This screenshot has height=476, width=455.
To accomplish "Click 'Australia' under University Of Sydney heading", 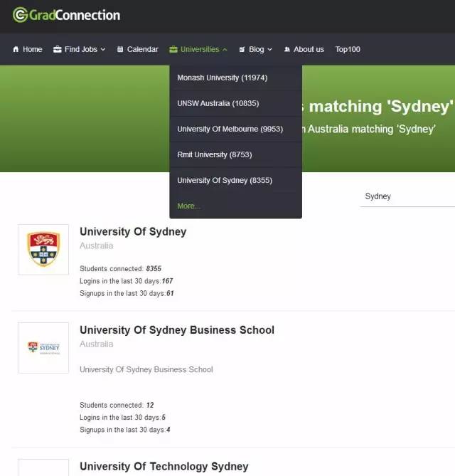I will tap(97, 245).
